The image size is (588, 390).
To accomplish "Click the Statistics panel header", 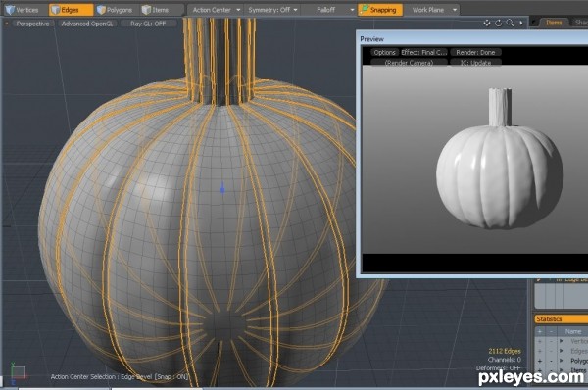I will point(561,319).
